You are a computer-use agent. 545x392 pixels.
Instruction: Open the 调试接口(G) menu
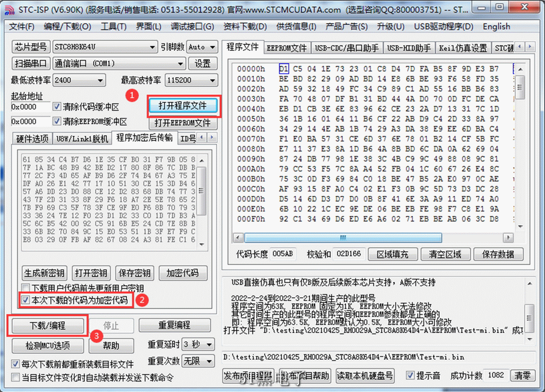tap(192, 27)
